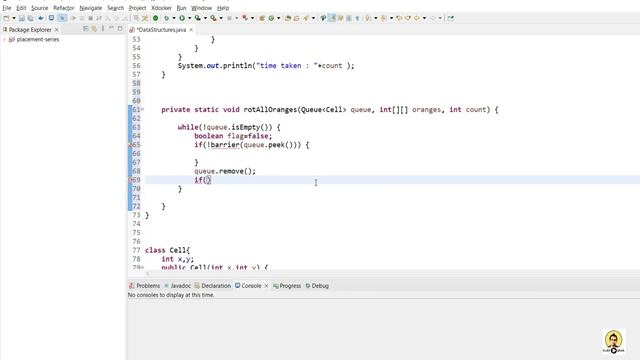Switch to the Problems tab
640x360 pixels.
(144, 286)
